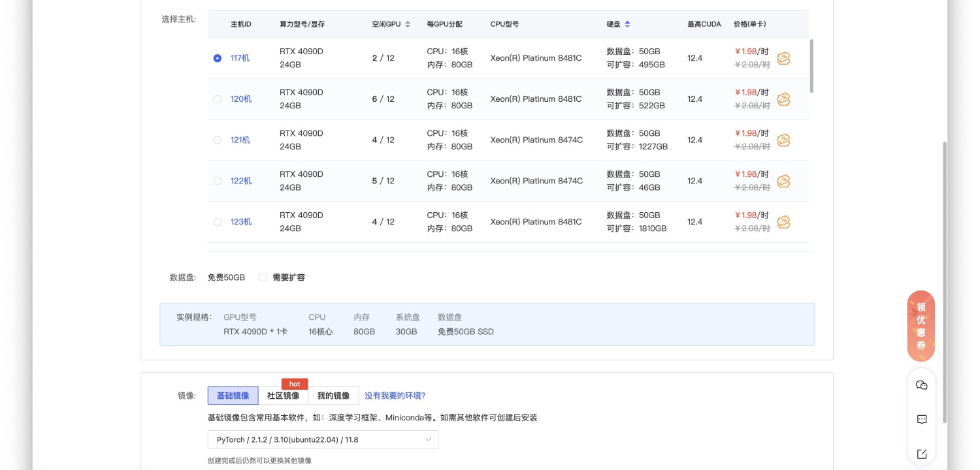Click the 主机ID column header
This screenshot has width=980, height=470.
click(241, 24)
